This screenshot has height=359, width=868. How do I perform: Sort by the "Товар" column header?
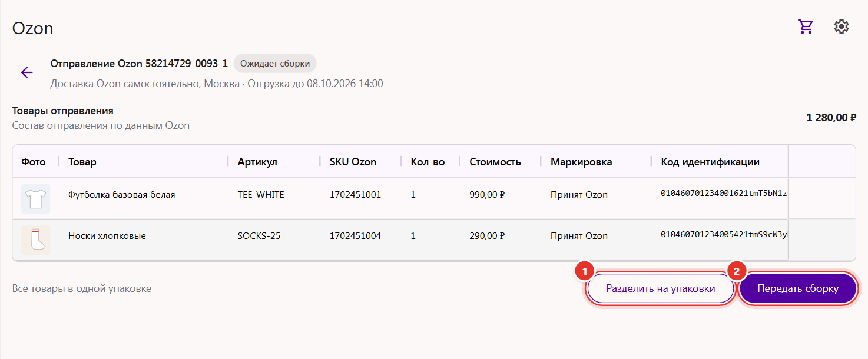82,162
